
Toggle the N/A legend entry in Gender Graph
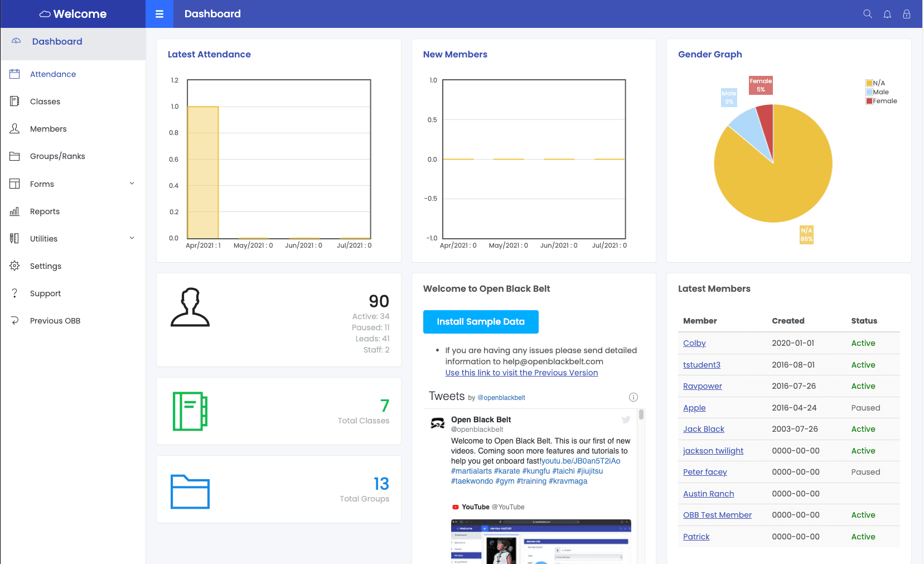tap(878, 83)
